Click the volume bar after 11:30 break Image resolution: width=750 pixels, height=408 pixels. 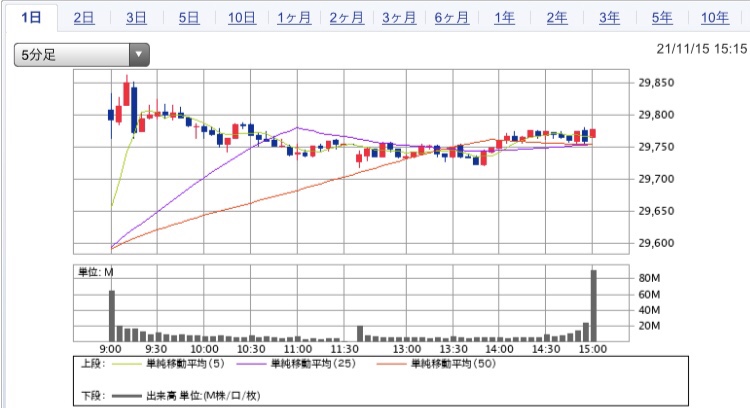click(x=360, y=333)
